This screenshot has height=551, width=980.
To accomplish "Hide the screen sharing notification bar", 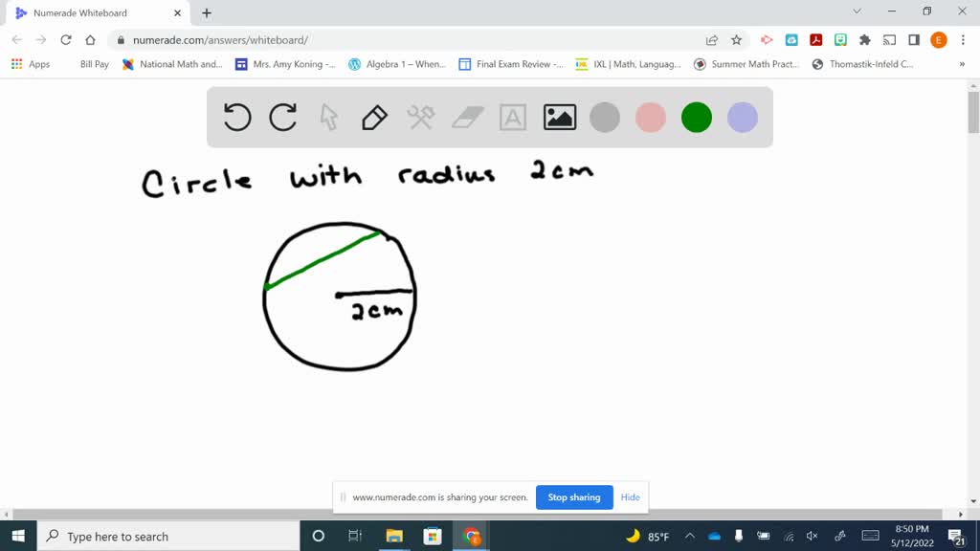I will point(630,497).
